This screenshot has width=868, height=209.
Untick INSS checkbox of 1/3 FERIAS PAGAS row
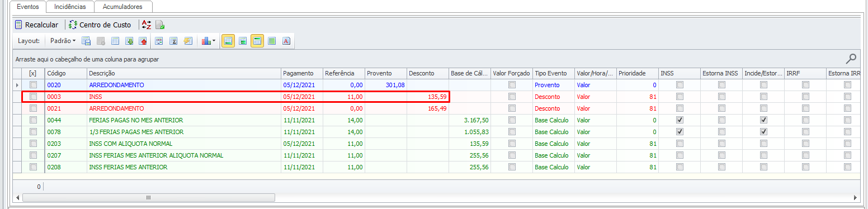(x=680, y=132)
